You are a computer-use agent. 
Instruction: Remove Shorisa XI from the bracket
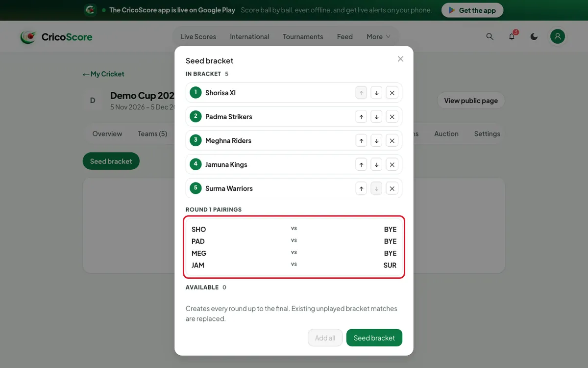[x=392, y=93]
